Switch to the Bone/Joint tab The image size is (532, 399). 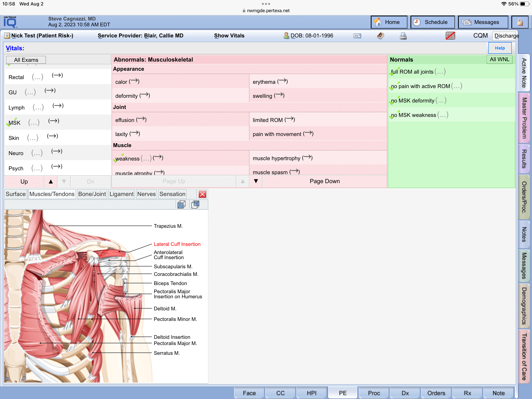tap(92, 194)
